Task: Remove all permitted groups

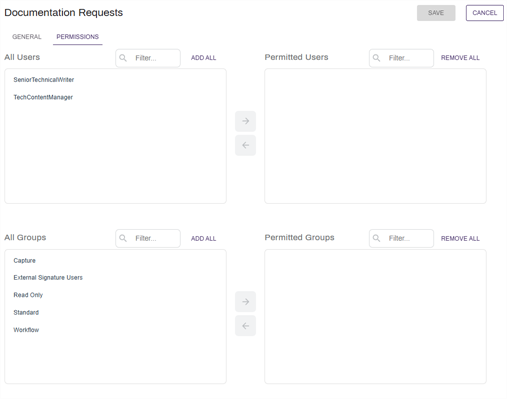Action: point(460,239)
